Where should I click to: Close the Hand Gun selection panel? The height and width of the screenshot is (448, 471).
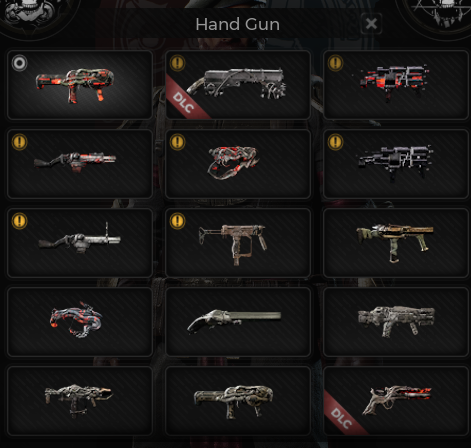pyautogui.click(x=371, y=24)
